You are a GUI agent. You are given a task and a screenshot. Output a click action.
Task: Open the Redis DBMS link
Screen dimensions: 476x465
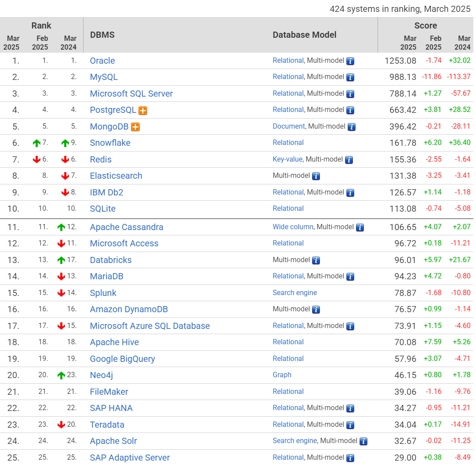click(101, 159)
